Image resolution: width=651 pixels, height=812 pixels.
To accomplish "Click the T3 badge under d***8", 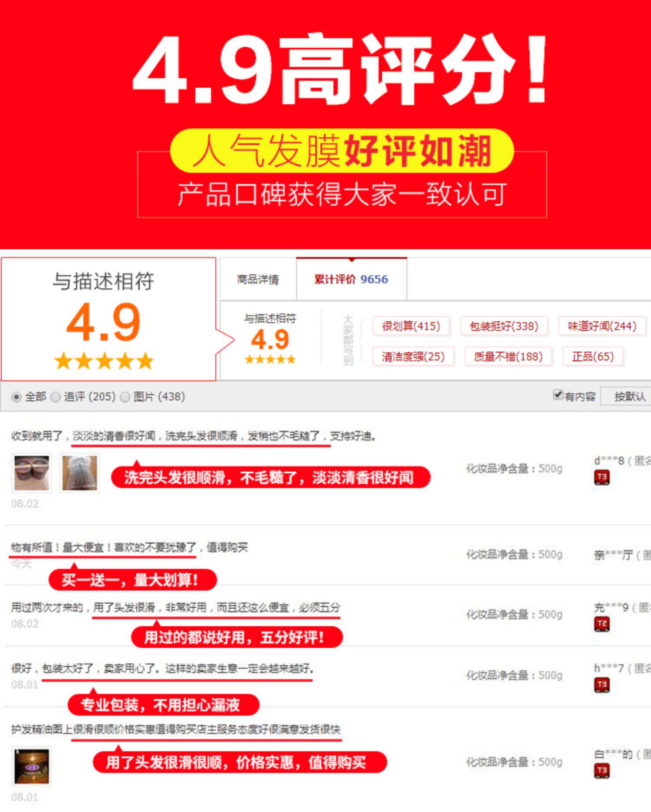I will 602,478.
